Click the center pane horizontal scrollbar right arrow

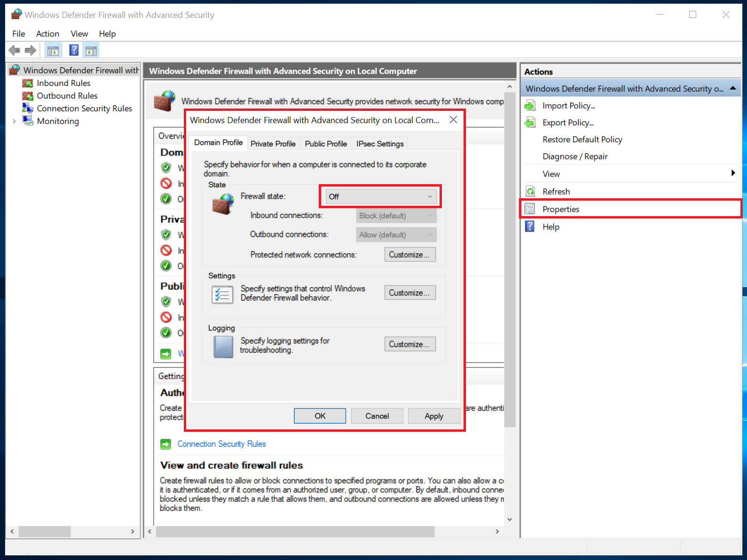click(497, 531)
